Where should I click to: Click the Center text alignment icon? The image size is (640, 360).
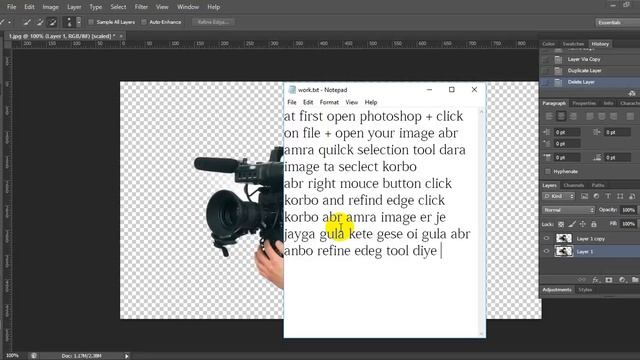point(561,116)
